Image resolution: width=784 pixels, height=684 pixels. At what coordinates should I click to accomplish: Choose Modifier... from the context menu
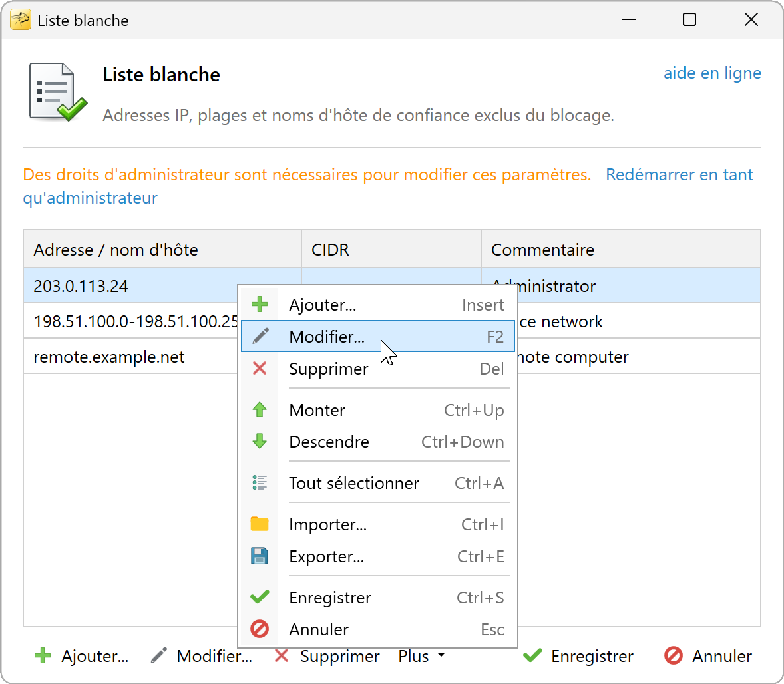[x=377, y=336]
